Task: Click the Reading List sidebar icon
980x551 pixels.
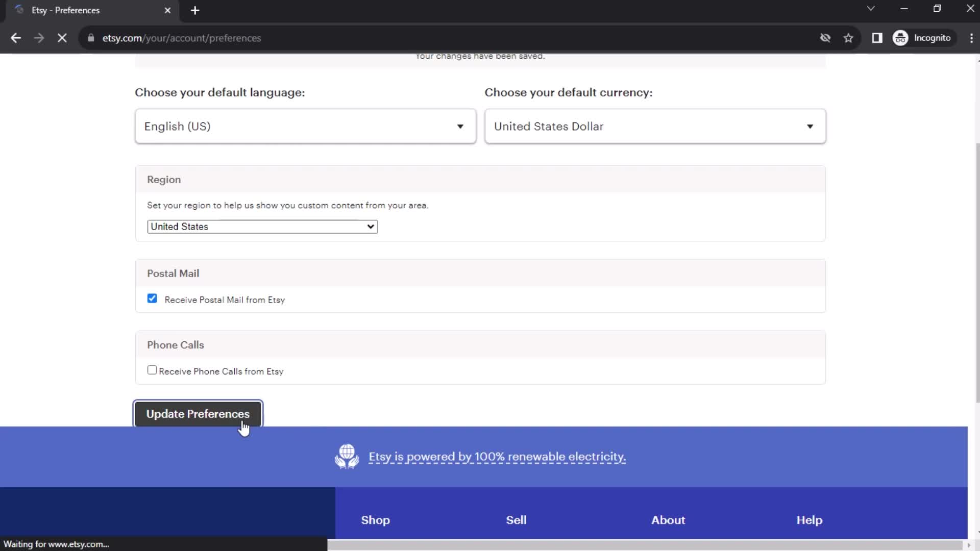Action: [x=877, y=38]
